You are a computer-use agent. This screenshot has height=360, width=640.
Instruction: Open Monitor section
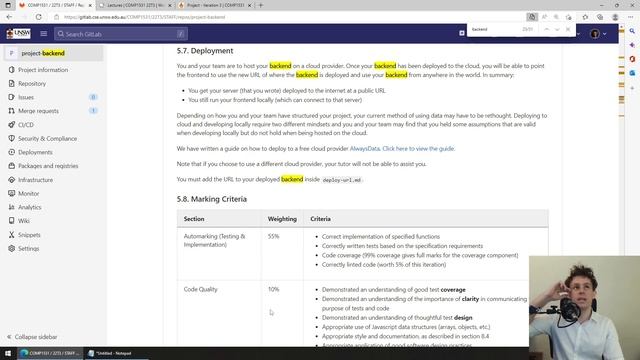click(x=29, y=193)
